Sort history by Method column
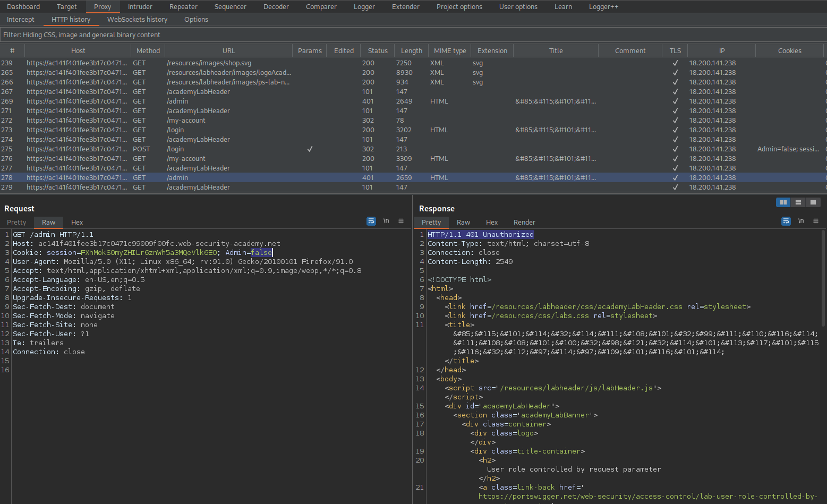Screen dimensions: 827x504 (148, 50)
